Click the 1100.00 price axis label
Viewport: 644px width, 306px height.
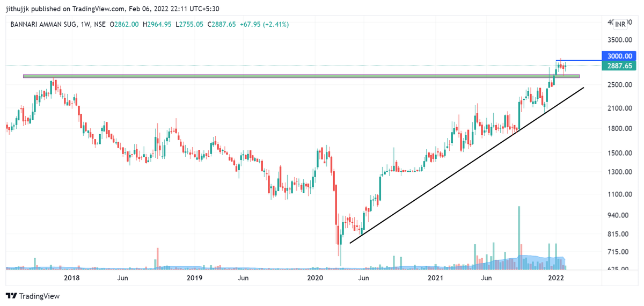[x=620, y=194]
